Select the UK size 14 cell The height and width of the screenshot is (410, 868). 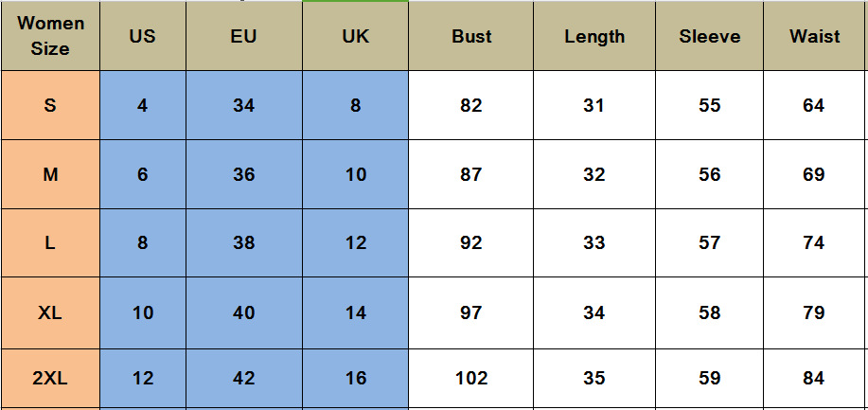point(356,312)
